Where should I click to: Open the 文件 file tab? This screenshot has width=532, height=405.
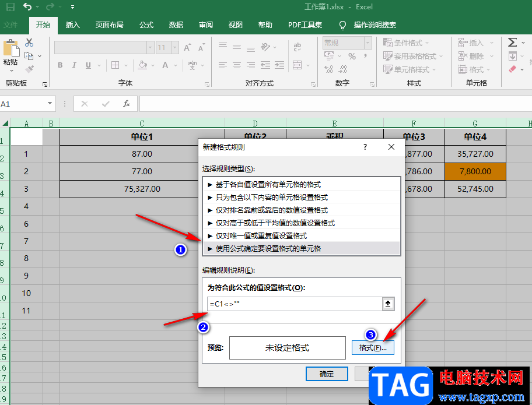click(10, 25)
